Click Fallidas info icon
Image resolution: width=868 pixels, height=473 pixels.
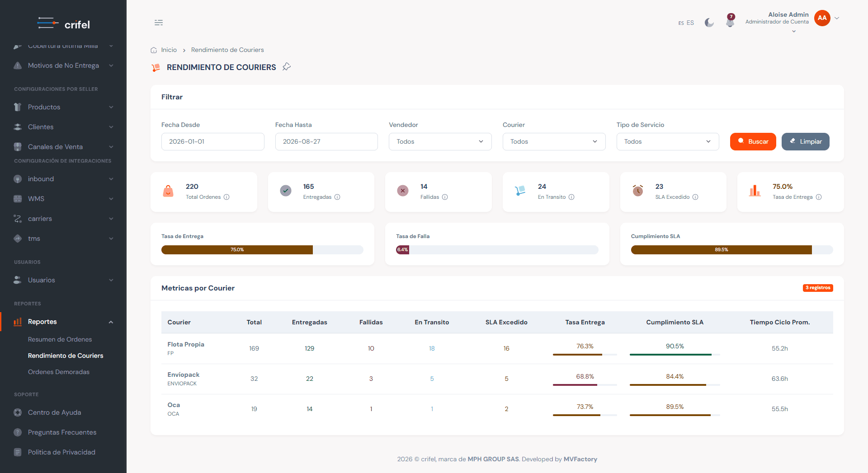(445, 197)
